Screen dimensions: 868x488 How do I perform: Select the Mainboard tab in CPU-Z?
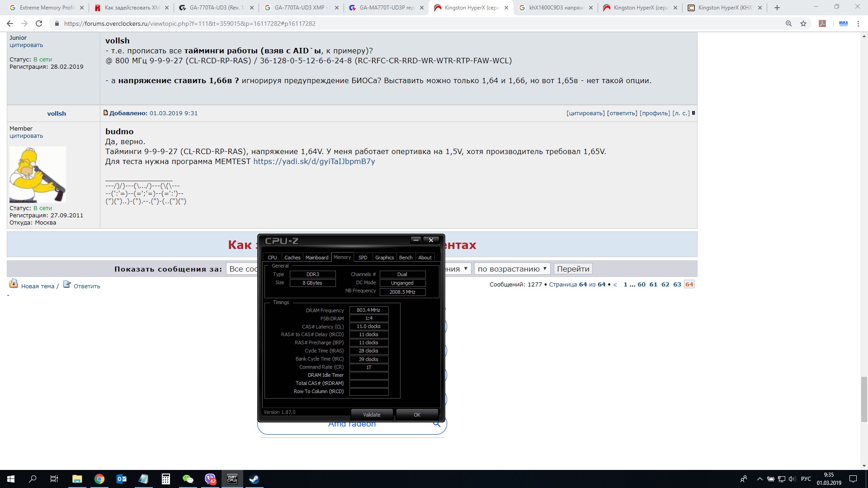(317, 258)
